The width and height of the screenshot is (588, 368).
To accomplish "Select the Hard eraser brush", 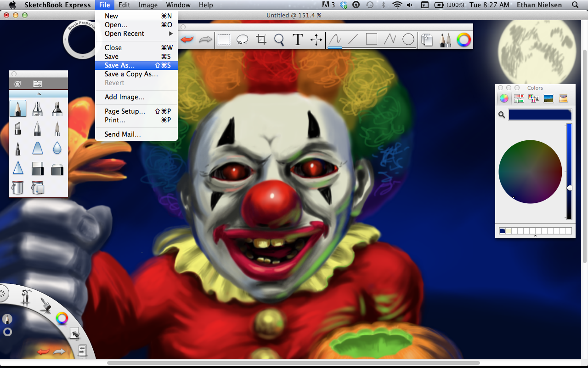I will (38, 168).
